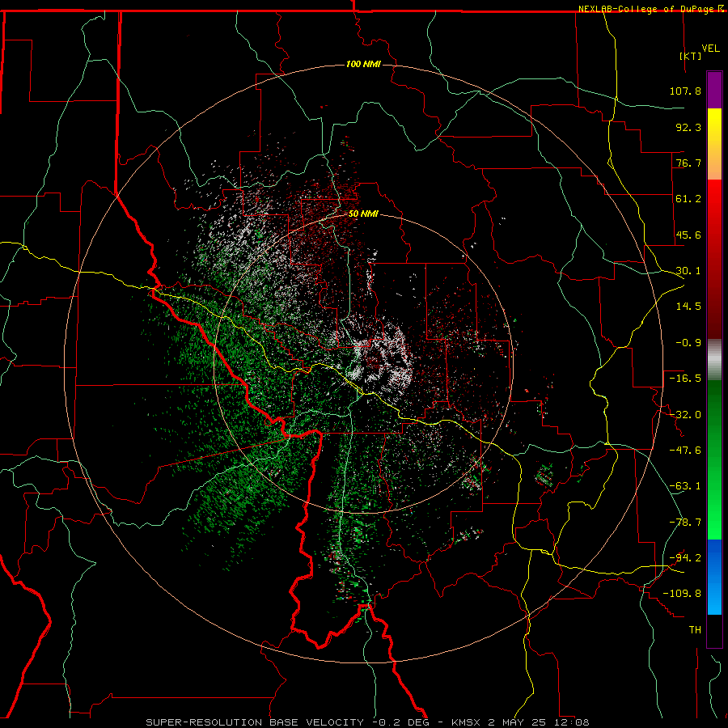Click the green segment of velocity color bar

coord(714,459)
